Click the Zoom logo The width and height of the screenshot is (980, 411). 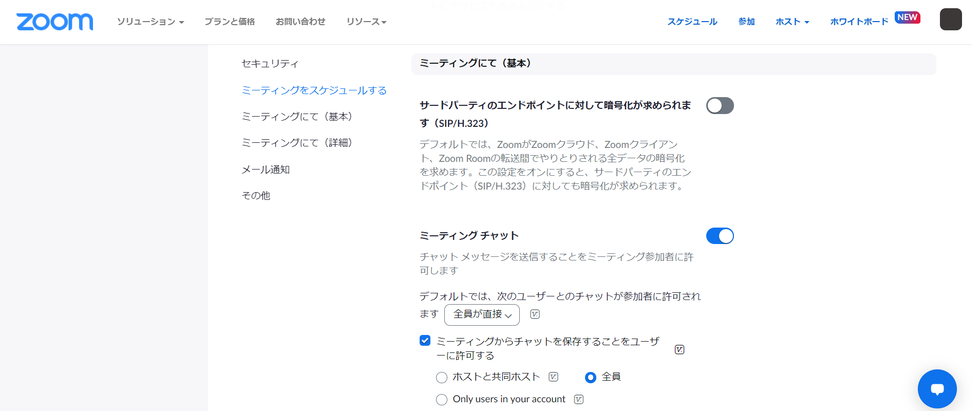pos(54,22)
